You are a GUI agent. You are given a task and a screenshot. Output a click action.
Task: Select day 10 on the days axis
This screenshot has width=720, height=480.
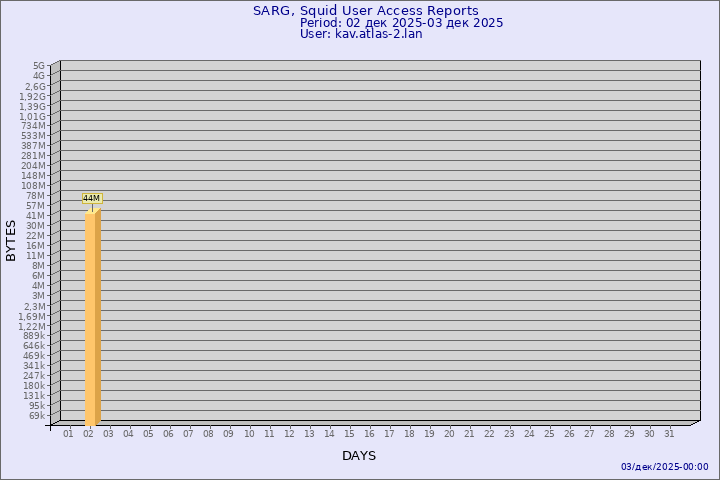point(249,434)
